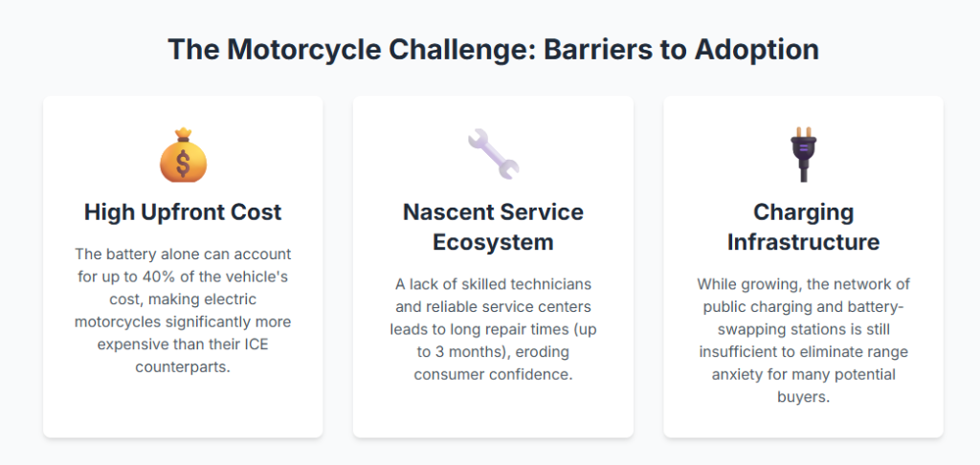Select the "High Upfront Cost" card heading
This screenshot has height=465, width=980.
[x=183, y=211]
